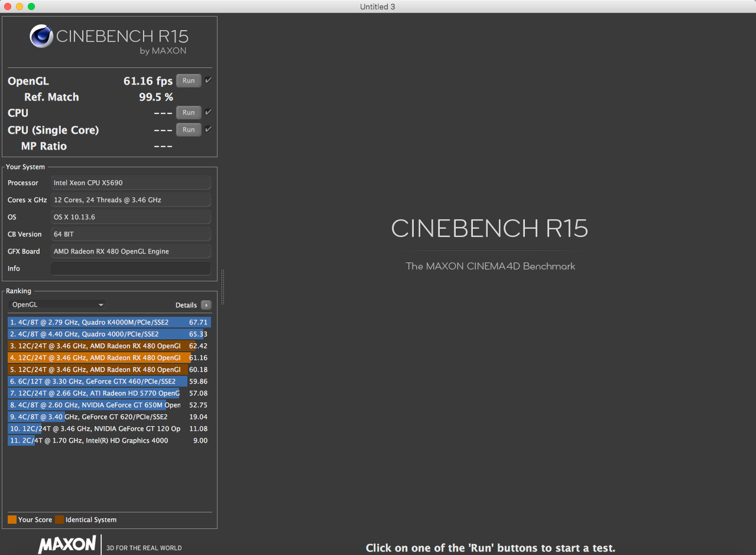Click the green zoom window button

(31, 7)
